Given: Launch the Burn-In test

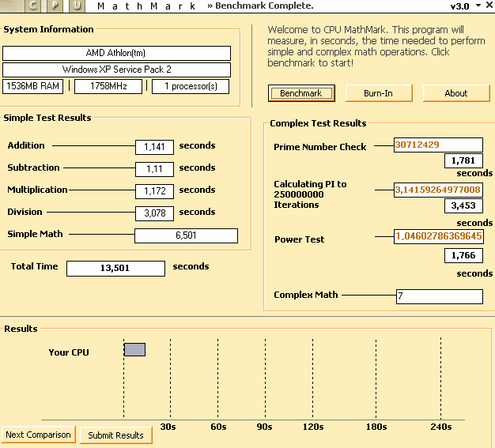Looking at the screenshot, I should pos(378,93).
